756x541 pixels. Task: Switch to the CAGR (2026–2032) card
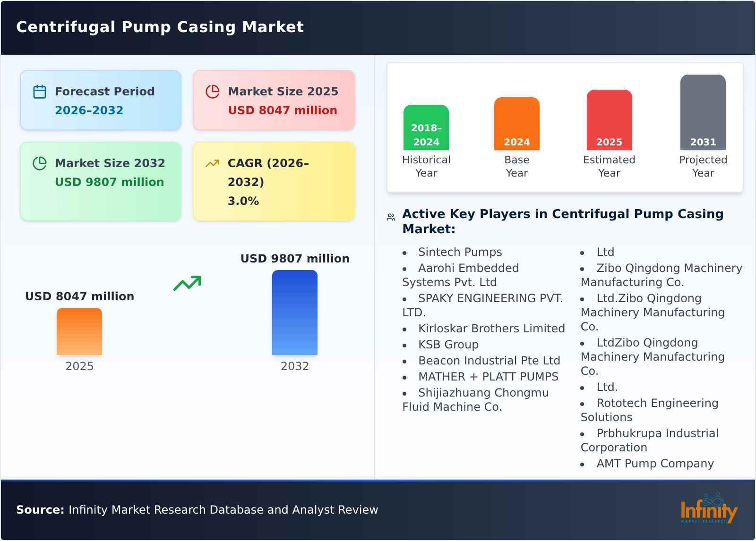[274, 181]
